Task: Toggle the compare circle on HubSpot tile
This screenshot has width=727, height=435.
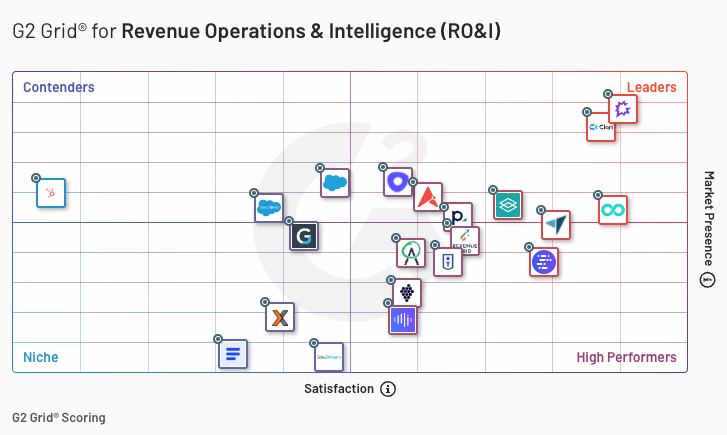Action: point(36,178)
